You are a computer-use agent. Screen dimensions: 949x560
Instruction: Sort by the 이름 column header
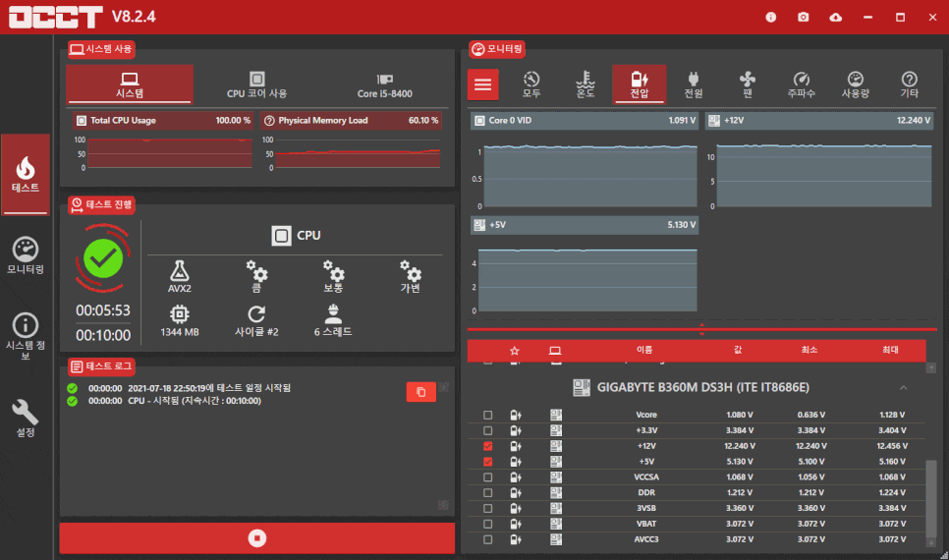point(644,350)
